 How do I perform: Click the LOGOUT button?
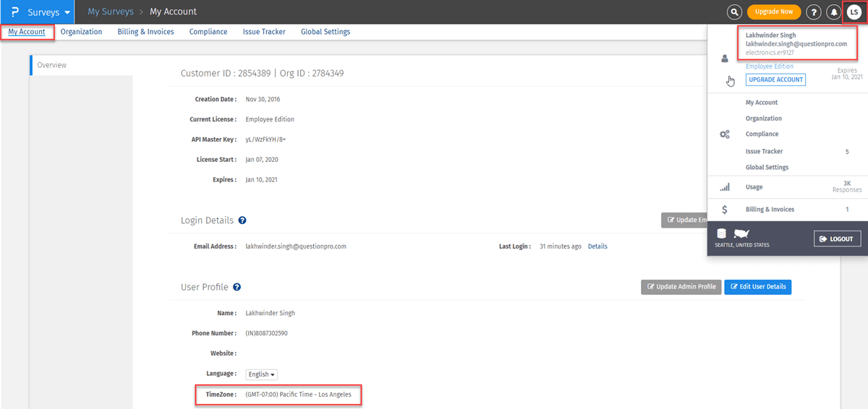(837, 239)
